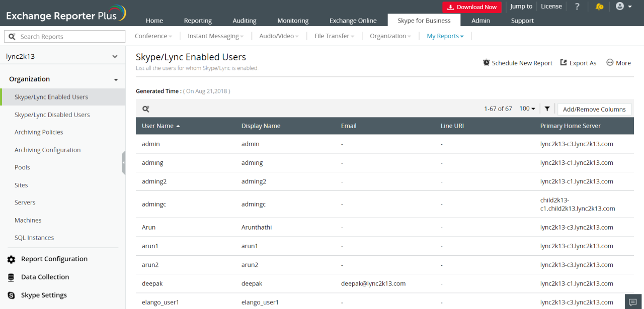Click the Skype Settings icon

click(x=11, y=295)
